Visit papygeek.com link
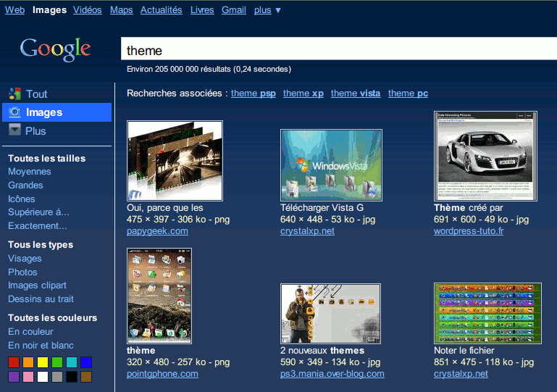 click(x=157, y=231)
